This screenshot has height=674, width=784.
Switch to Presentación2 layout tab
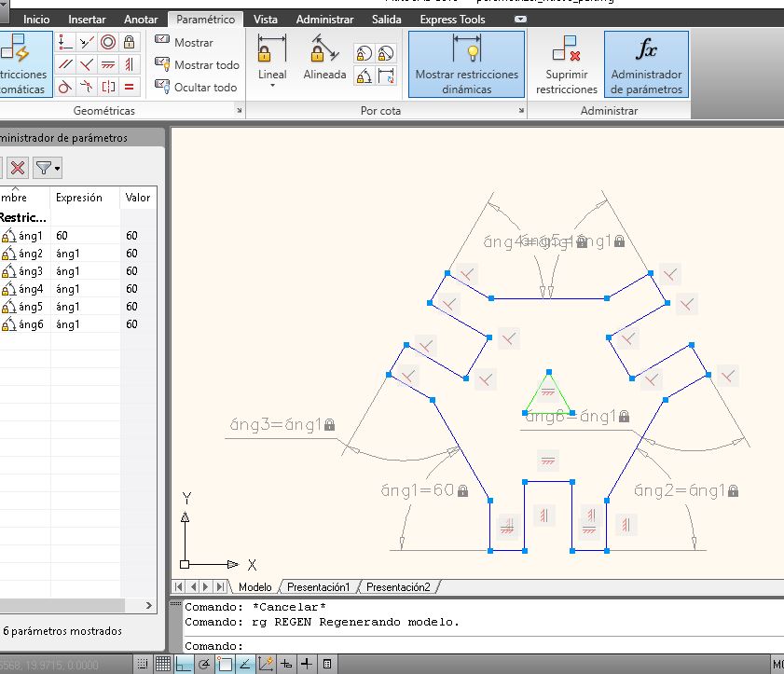click(x=398, y=587)
